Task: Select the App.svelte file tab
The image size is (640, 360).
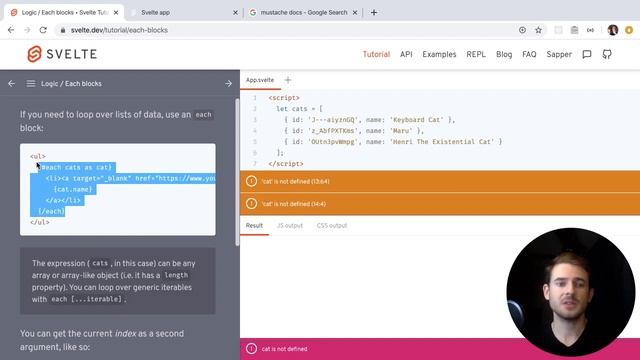Action: tap(260, 80)
